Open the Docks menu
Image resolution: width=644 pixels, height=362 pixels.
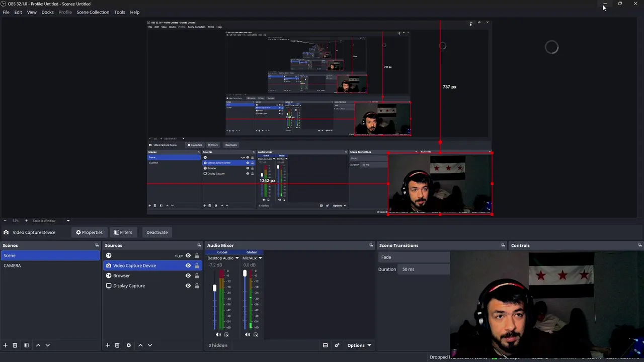tap(47, 12)
